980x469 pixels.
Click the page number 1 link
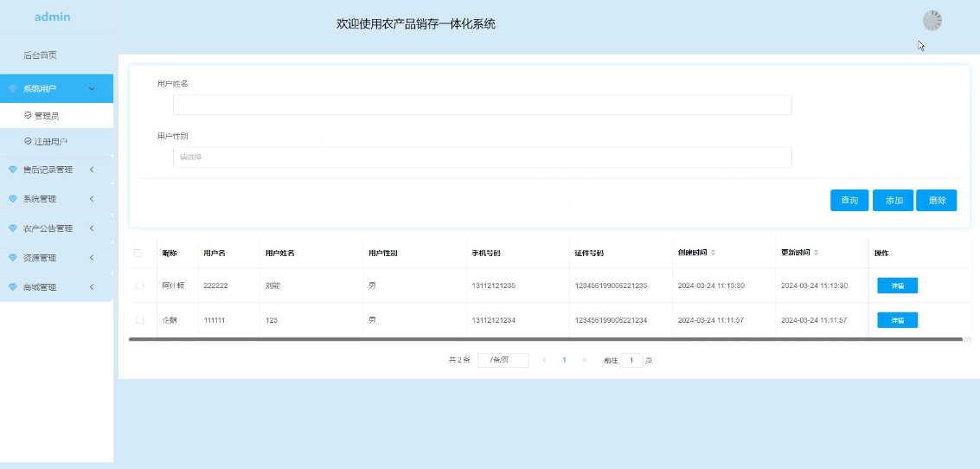[x=564, y=360]
